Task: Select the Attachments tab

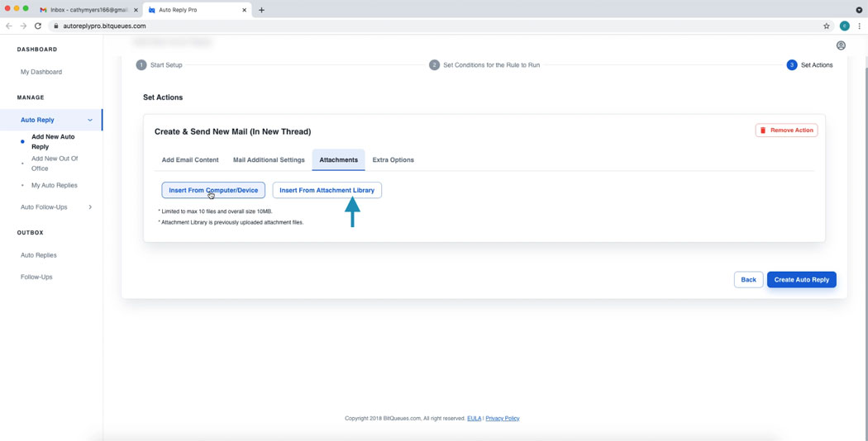Action: [x=338, y=160]
